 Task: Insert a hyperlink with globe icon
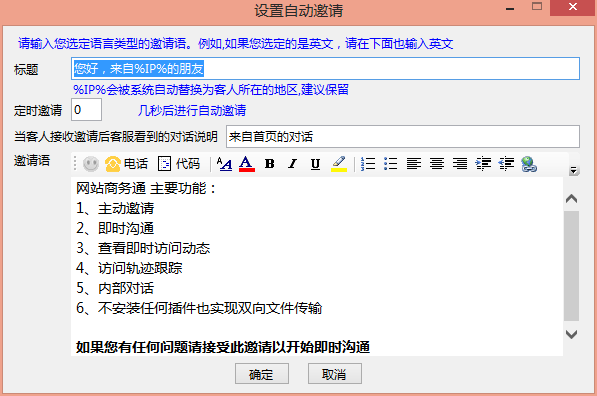[x=529, y=164]
